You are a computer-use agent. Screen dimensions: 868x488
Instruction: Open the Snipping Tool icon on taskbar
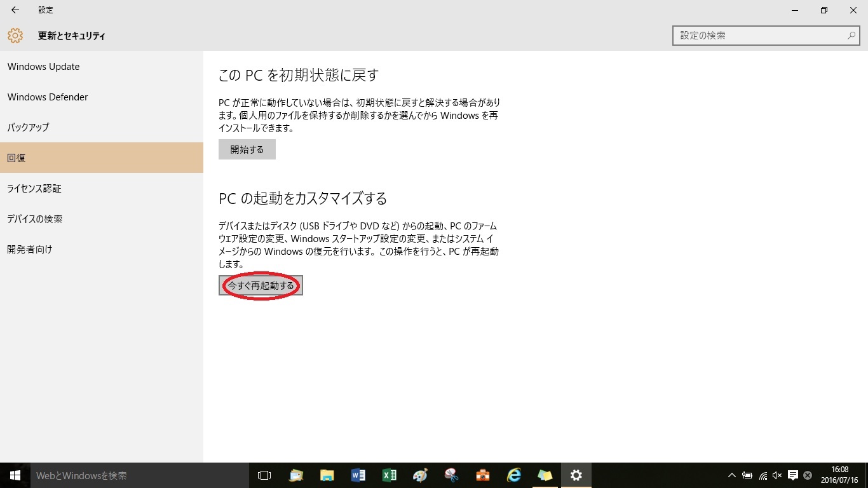click(x=451, y=475)
